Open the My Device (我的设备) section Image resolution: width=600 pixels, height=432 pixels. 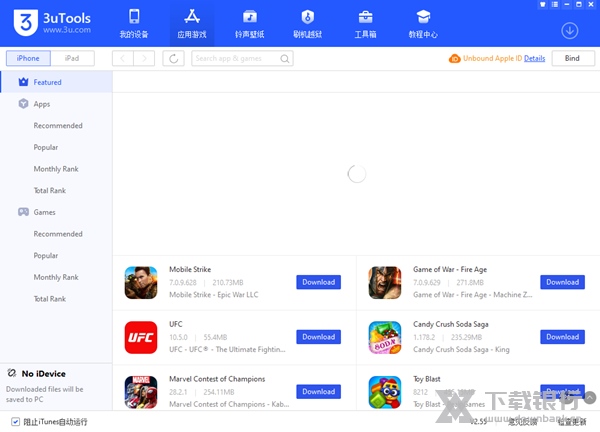coord(134,24)
